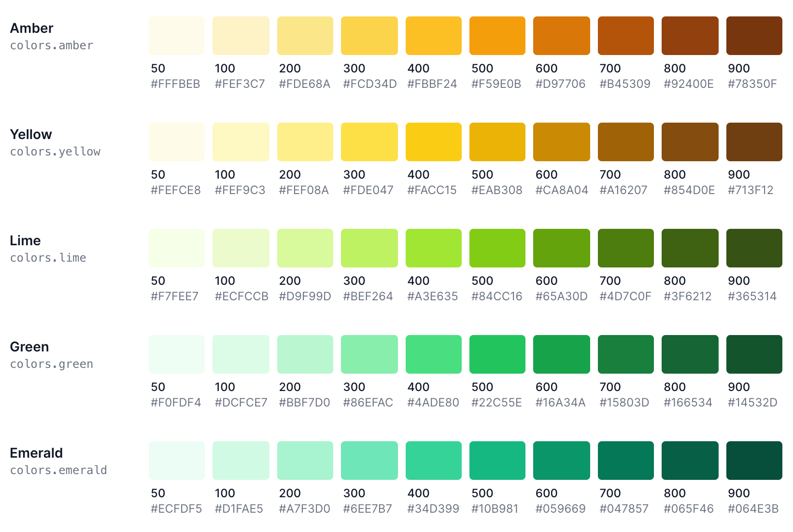Pick the Amber 600 swatch
The width and height of the screenshot is (793, 532).
pos(562,36)
